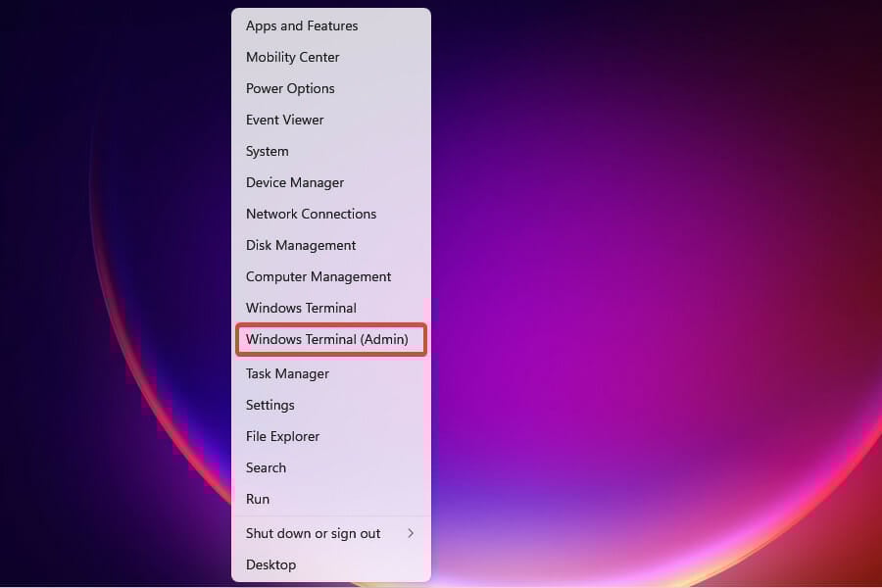Open Settings from the menu
The width and height of the screenshot is (882, 588).
pos(331,405)
